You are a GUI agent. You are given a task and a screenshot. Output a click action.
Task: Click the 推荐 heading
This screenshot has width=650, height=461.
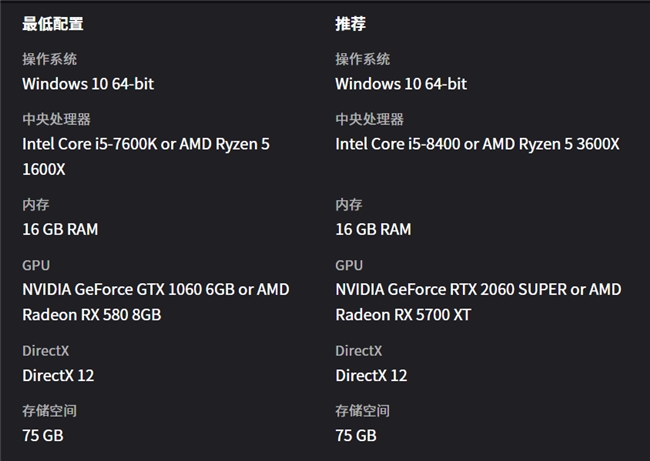point(350,24)
